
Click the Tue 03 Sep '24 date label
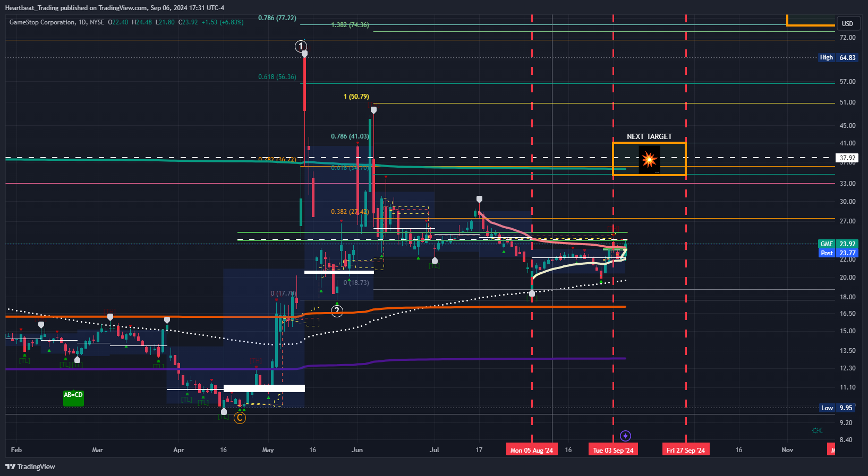point(613,450)
